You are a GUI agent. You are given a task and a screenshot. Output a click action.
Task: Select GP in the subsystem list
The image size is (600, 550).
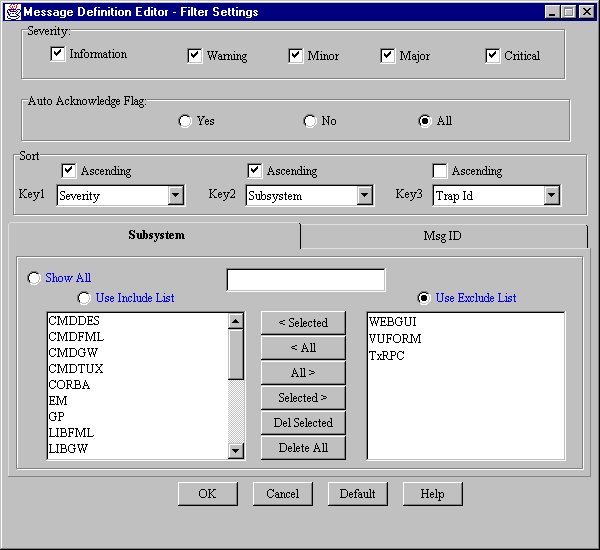(138, 416)
